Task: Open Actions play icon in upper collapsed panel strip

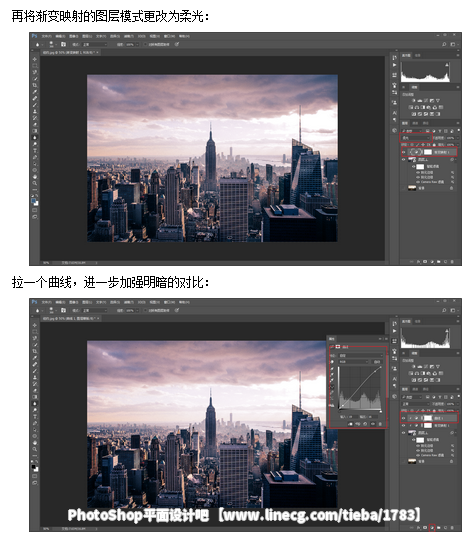Action: tap(394, 65)
